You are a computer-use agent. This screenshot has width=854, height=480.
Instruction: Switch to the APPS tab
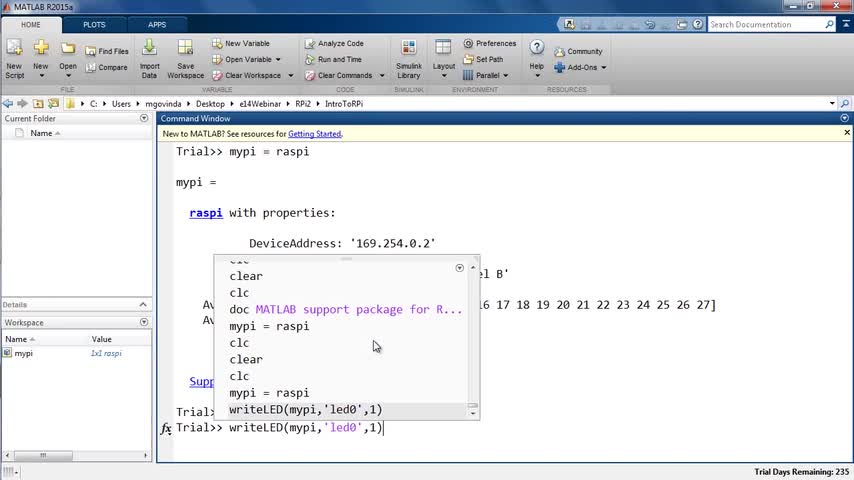(157, 25)
